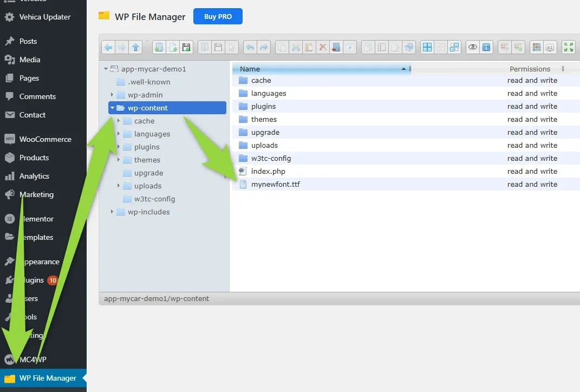Viewport: 580px width, 392px height.
Task: Select .well-known folder in tree
Action: point(149,82)
